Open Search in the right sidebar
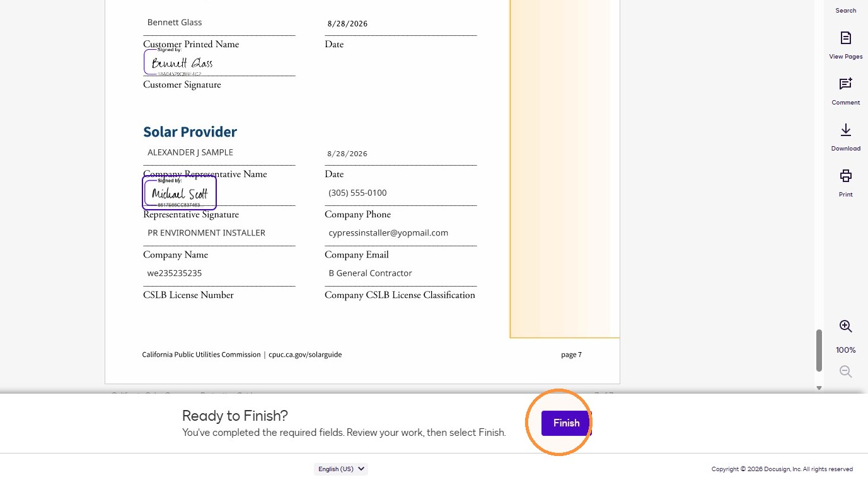This screenshot has width=868, height=485. tap(845, 10)
